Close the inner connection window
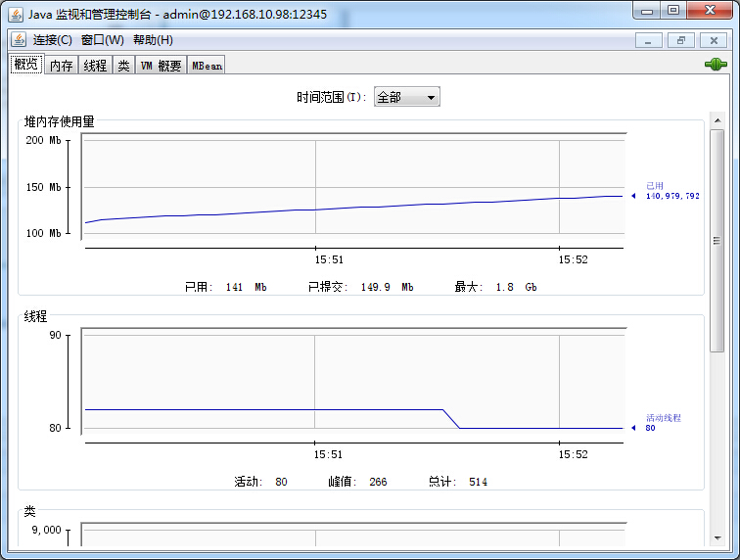Image resolution: width=740 pixels, height=560 pixels. tap(714, 40)
